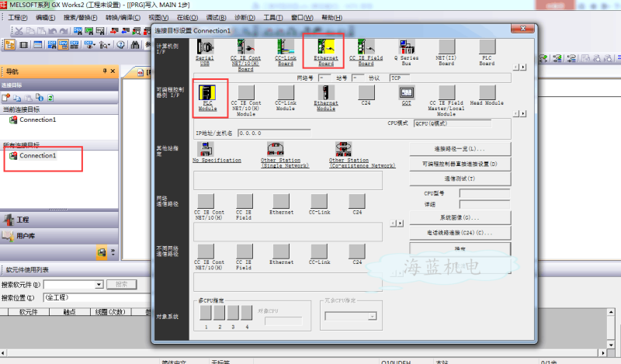
Task: Select No Specification station icon
Action: pos(205,149)
